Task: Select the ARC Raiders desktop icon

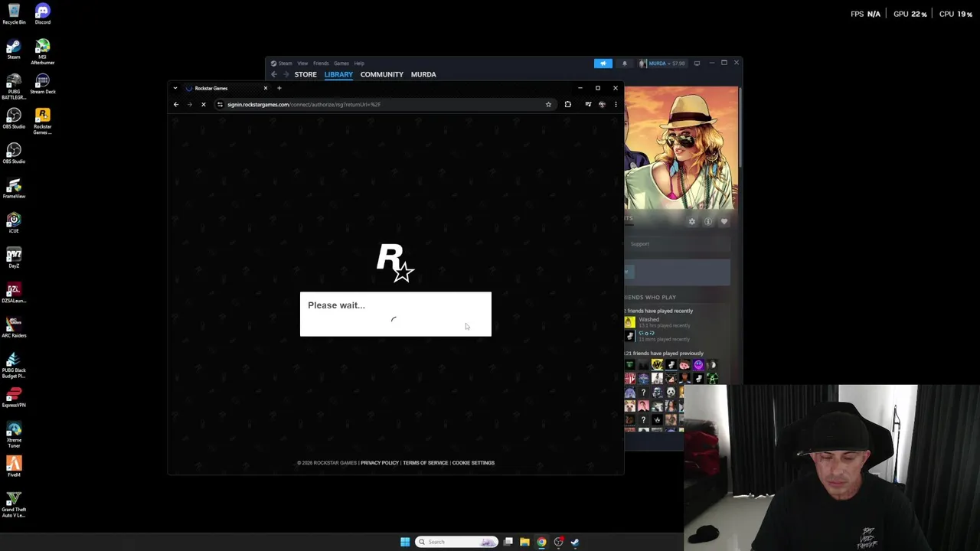Action: click(14, 328)
